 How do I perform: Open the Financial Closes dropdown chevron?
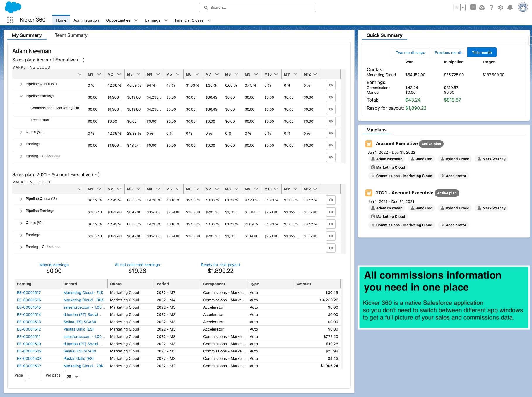[209, 20]
